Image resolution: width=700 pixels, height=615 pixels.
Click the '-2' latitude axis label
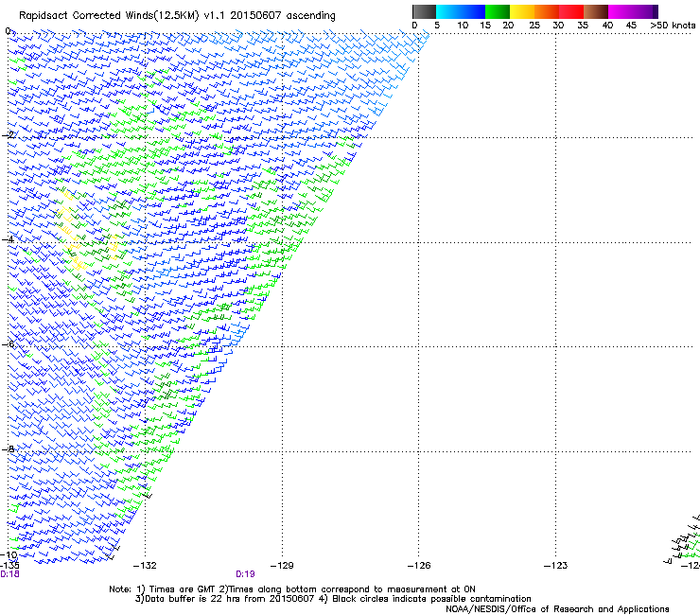[9, 134]
